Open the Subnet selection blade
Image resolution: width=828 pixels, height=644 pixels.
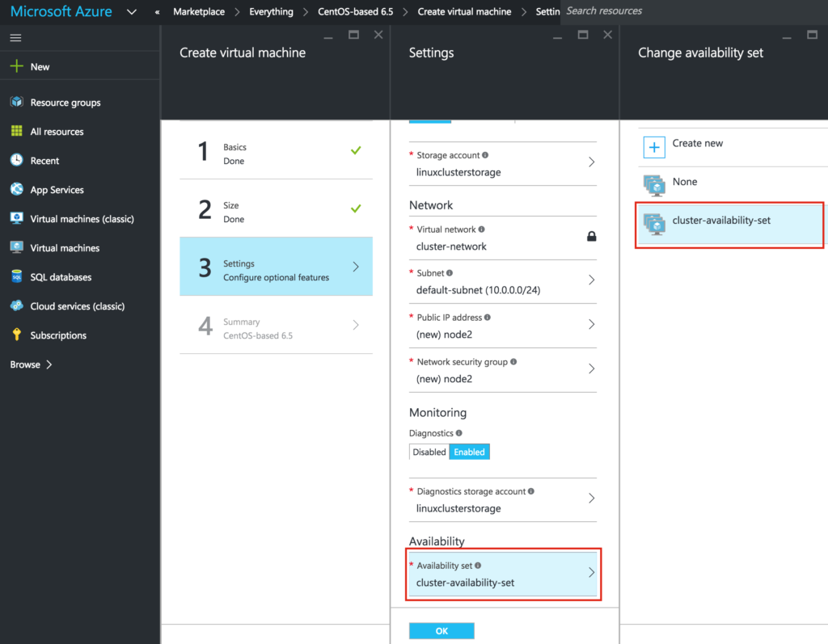click(x=503, y=282)
